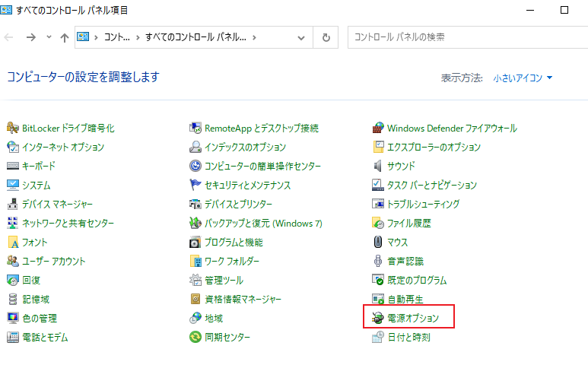Viewport: 588px width, 384px height.
Task: Open 既定のプログラム link
Action: click(417, 280)
